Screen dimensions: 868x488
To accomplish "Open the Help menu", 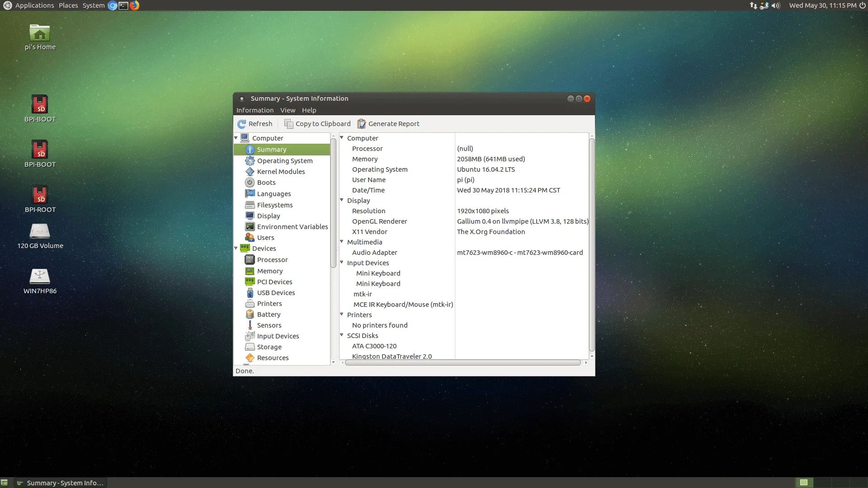I will (x=309, y=110).
